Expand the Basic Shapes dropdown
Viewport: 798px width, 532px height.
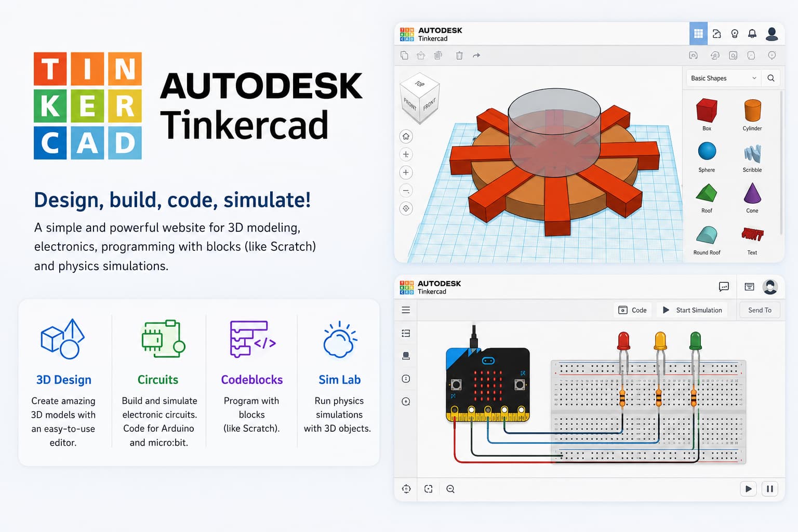tap(724, 78)
